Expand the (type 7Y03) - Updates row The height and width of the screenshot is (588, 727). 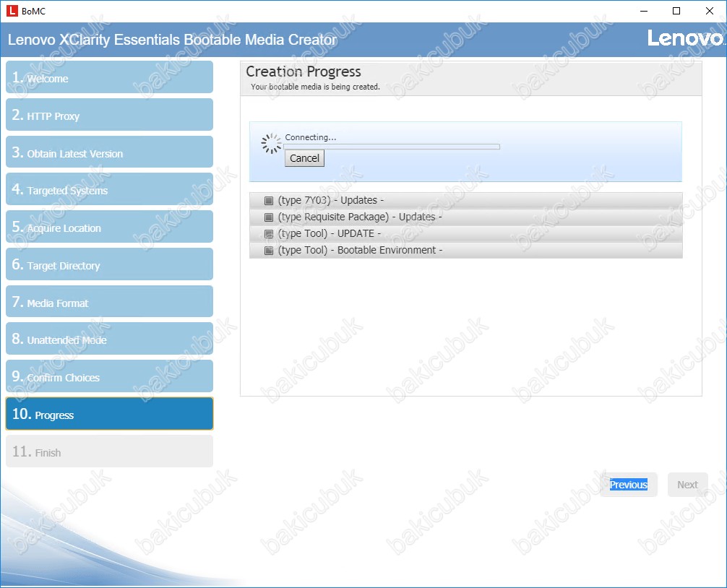point(466,201)
